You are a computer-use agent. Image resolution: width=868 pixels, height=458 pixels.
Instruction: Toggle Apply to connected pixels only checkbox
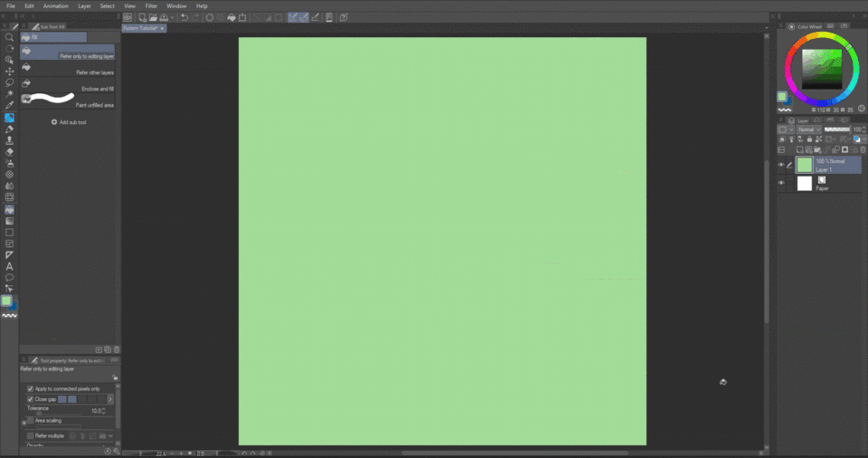(31, 388)
